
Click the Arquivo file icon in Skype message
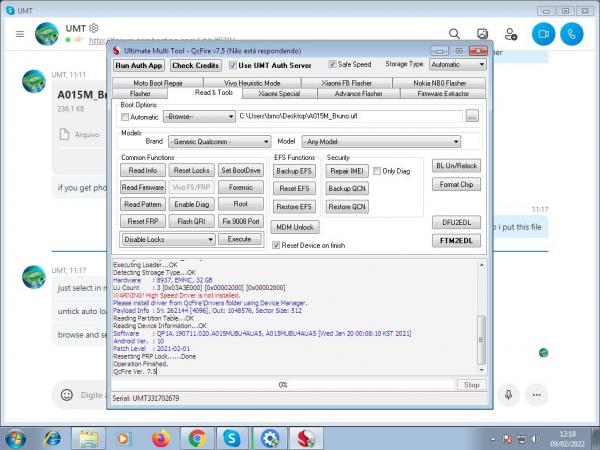point(64,134)
